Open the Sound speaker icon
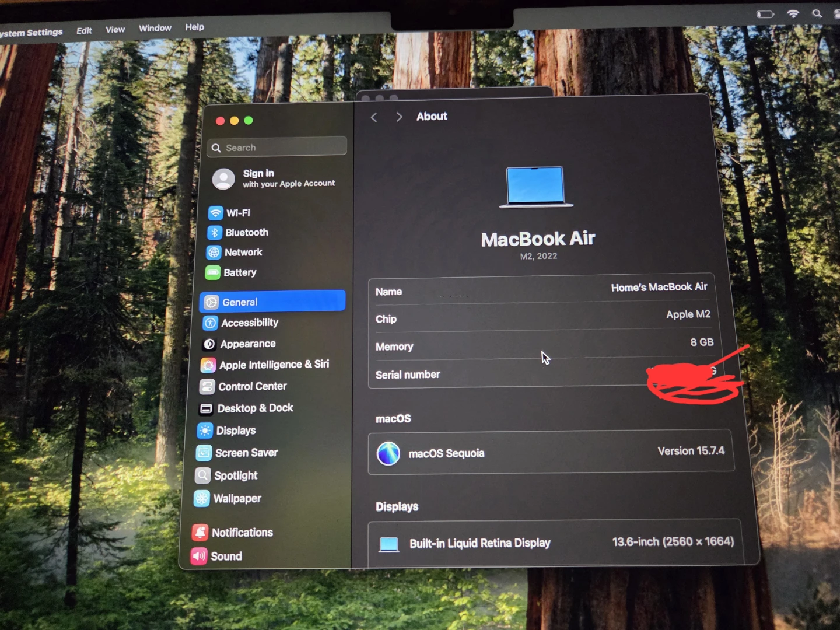 coord(199,556)
